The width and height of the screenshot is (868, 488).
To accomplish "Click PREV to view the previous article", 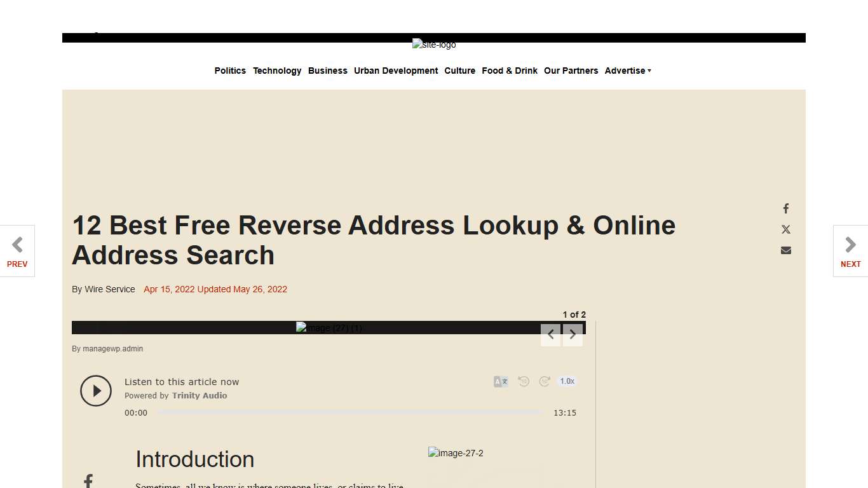I will click(17, 251).
